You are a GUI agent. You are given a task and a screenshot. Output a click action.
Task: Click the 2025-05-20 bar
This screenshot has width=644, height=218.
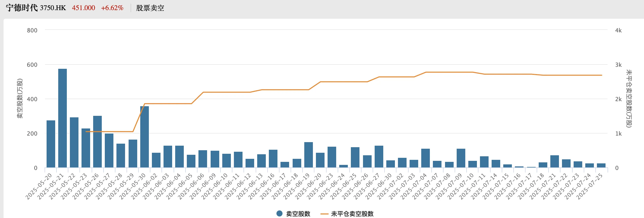pos(51,144)
